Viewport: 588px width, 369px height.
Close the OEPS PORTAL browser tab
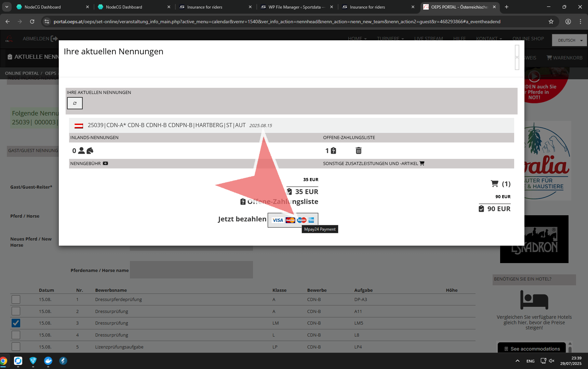(x=494, y=7)
